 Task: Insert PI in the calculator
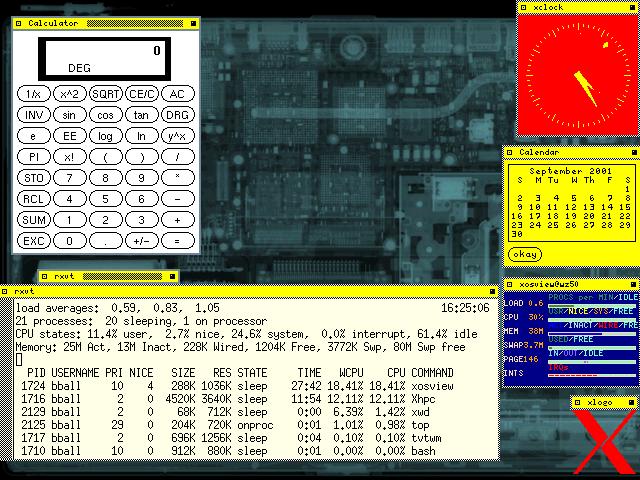34,157
